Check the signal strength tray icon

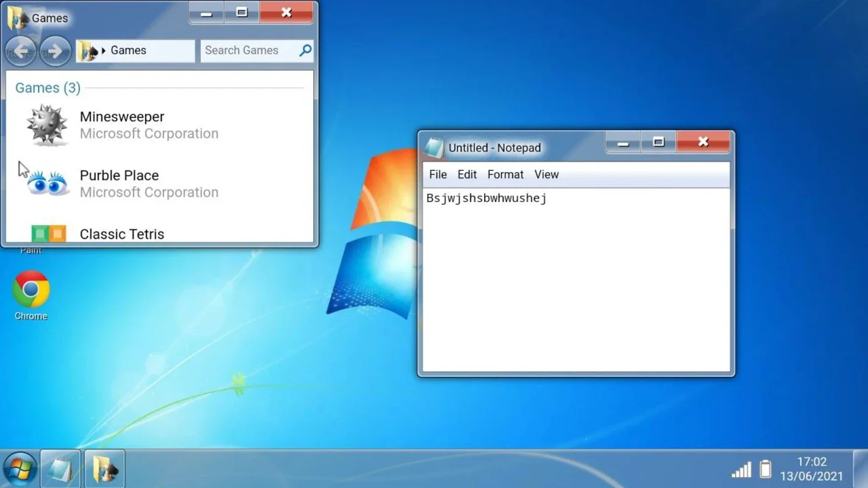[x=741, y=469]
